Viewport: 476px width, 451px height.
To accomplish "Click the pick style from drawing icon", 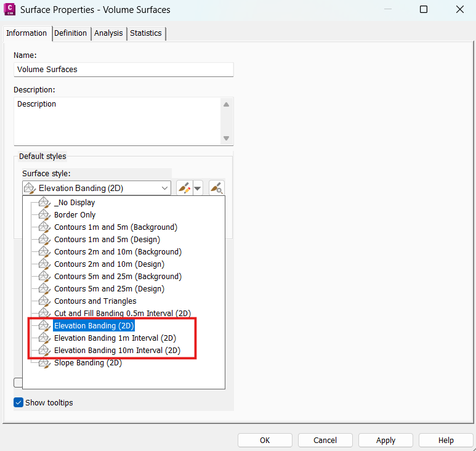I will click(217, 189).
